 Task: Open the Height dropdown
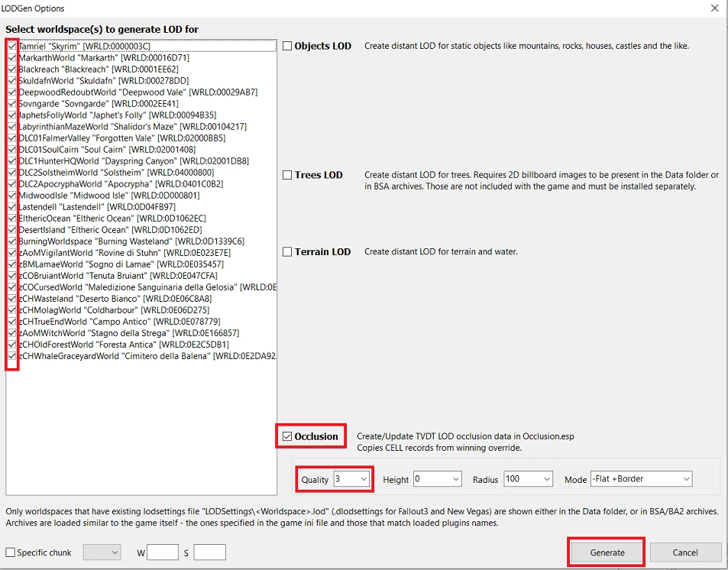tap(438, 479)
